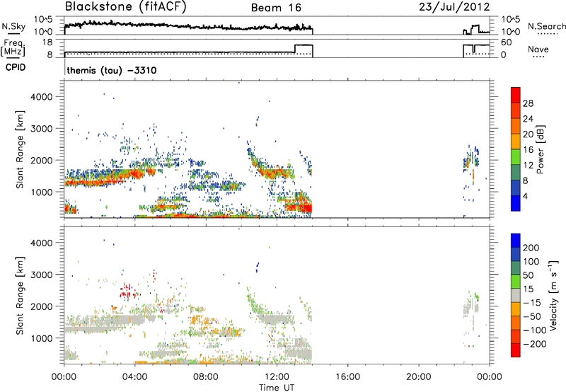Click the '04:00' time axis label
566x392 pixels.
click(135, 377)
